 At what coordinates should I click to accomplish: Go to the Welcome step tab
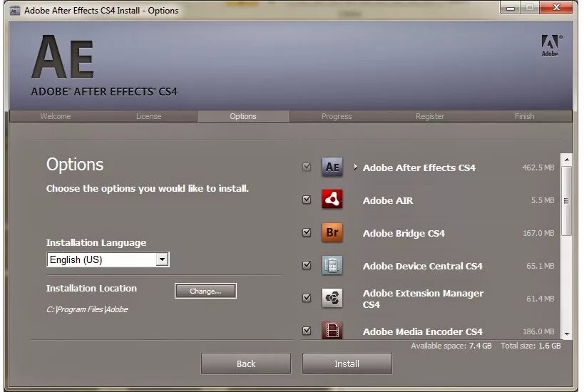click(x=56, y=116)
